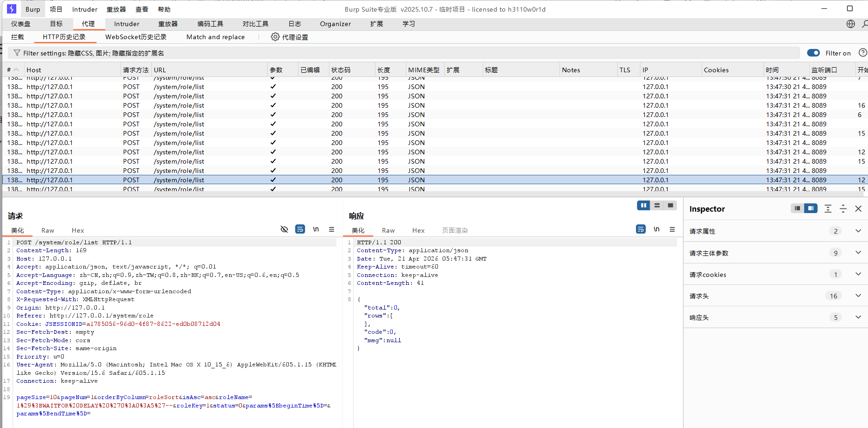Switch to the 仪表盘 tab
The width and height of the screenshot is (868, 428).
pyautogui.click(x=21, y=24)
